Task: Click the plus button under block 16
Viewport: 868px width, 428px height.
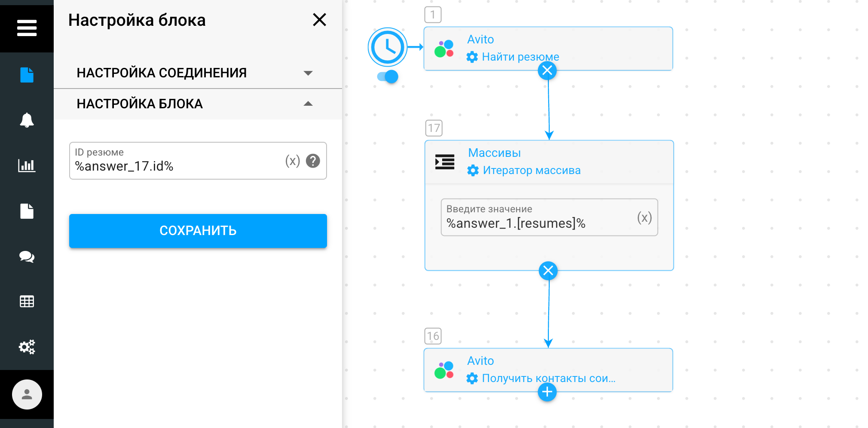Action: click(547, 392)
